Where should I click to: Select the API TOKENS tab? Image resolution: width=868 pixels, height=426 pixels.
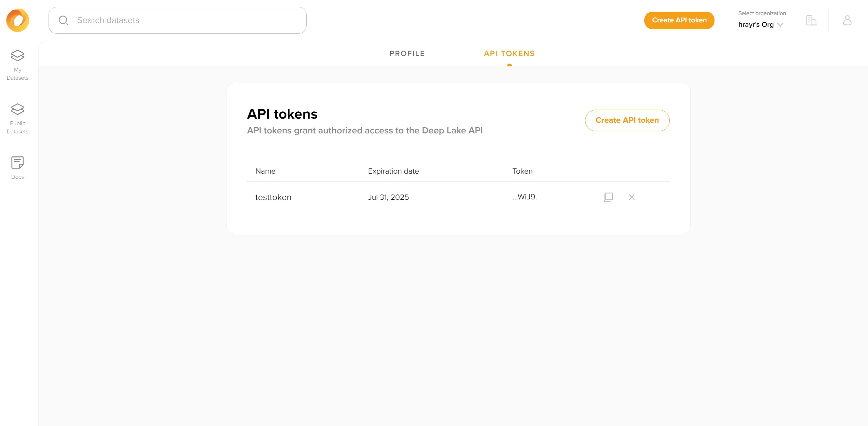pos(509,54)
